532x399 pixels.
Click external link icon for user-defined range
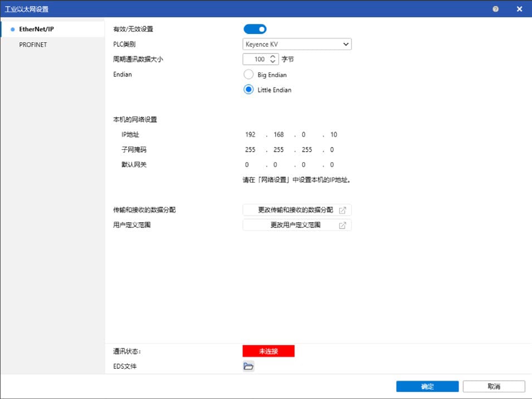(343, 225)
